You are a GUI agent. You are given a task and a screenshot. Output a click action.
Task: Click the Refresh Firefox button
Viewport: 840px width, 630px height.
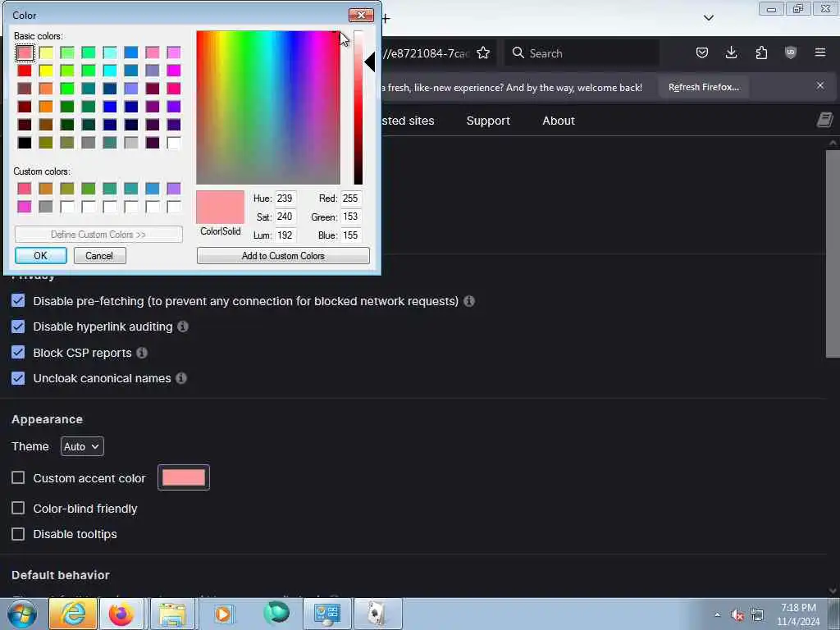[x=703, y=87]
